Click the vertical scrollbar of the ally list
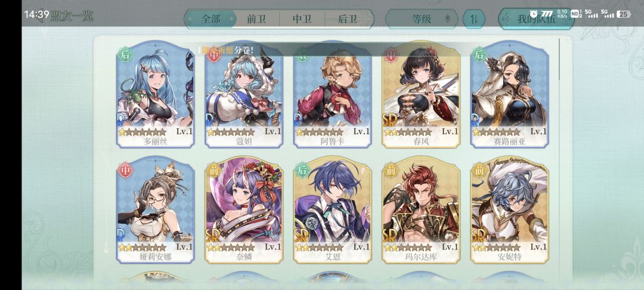The height and width of the screenshot is (290, 644). (559, 60)
